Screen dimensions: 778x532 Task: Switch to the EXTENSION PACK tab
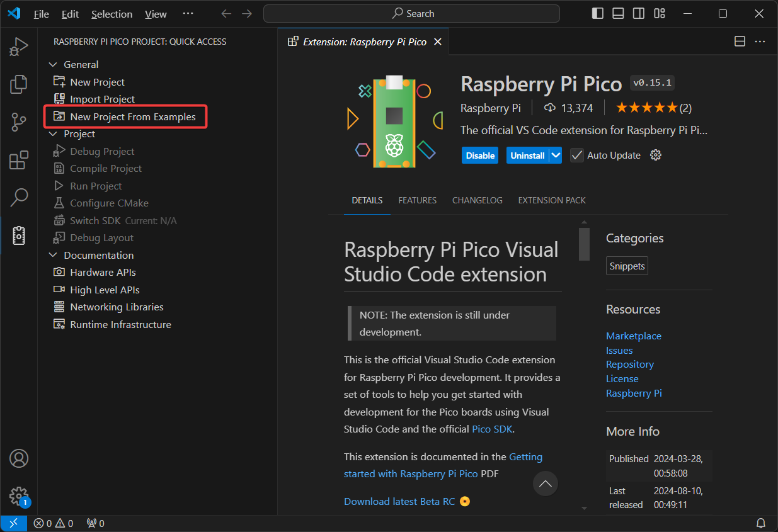click(x=552, y=200)
